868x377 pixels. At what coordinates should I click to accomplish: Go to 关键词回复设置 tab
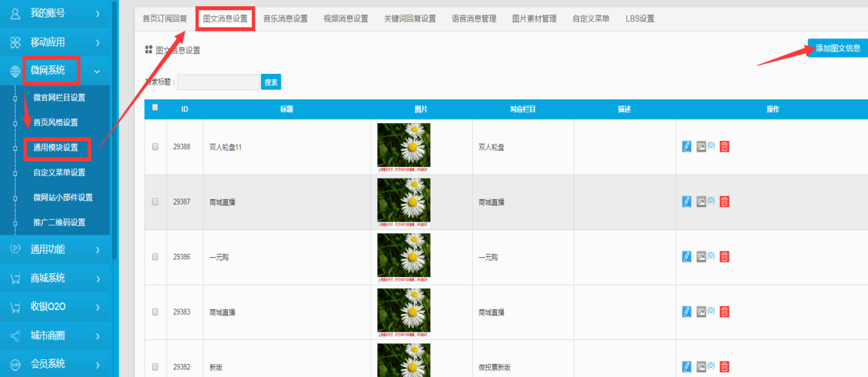pyautogui.click(x=410, y=18)
